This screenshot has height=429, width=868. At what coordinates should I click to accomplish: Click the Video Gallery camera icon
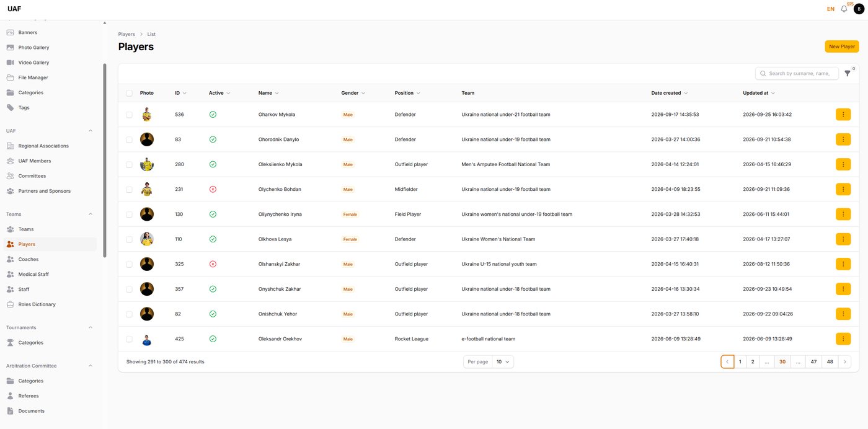tap(10, 63)
